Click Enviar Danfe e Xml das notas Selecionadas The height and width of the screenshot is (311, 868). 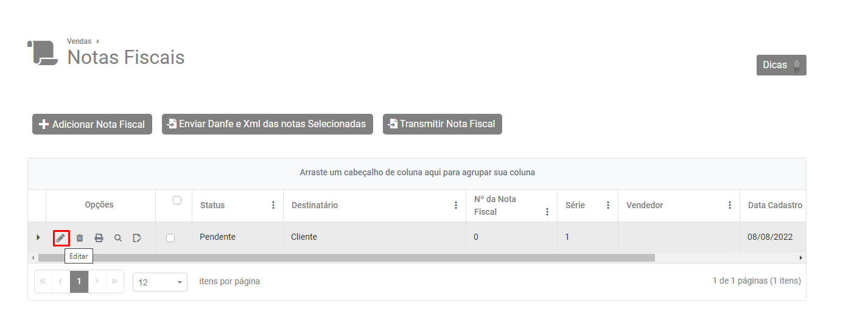(267, 124)
